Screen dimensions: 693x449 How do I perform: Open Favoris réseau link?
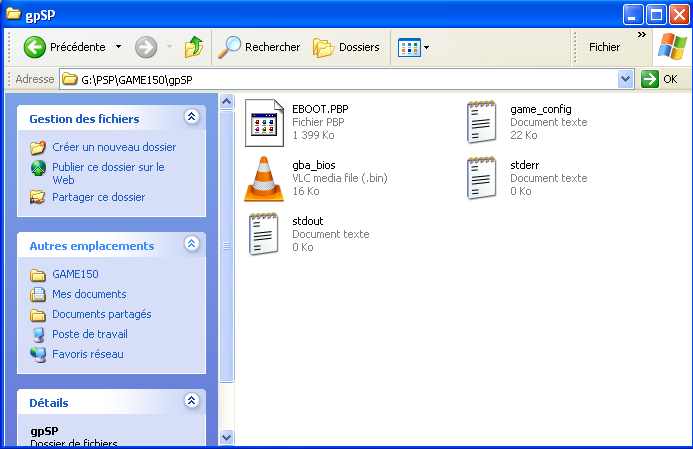click(x=88, y=354)
